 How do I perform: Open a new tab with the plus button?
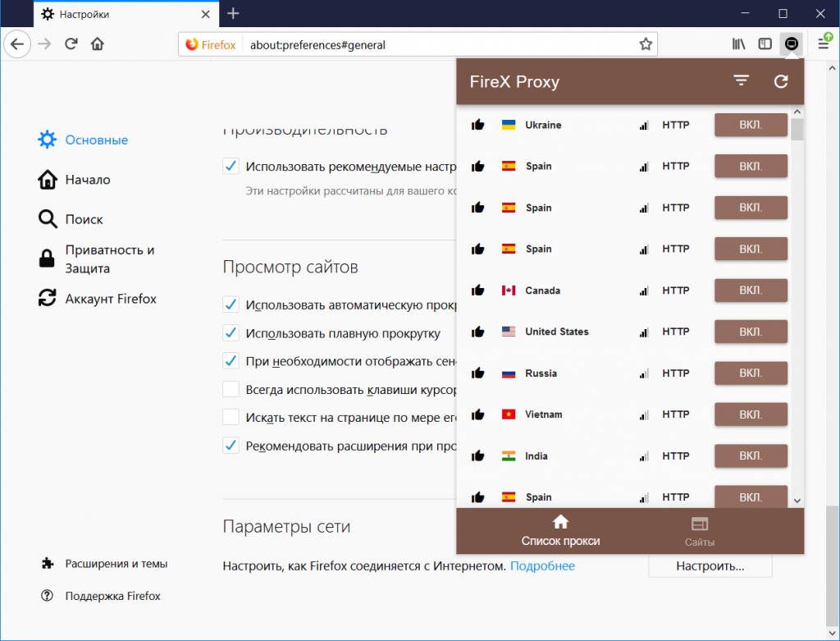tap(233, 13)
